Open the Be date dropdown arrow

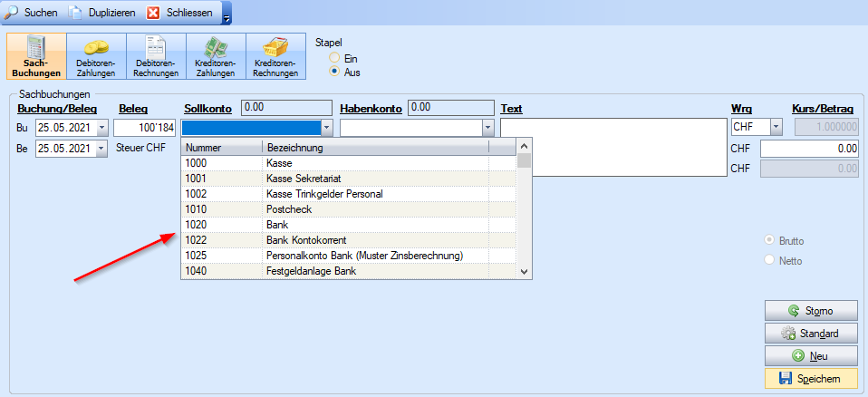101,149
